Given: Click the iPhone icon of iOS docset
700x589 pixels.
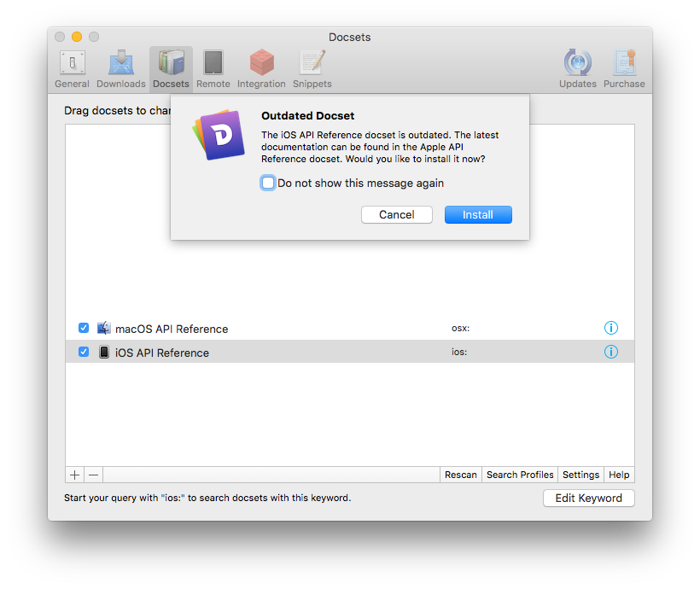Looking at the screenshot, I should click(x=104, y=352).
